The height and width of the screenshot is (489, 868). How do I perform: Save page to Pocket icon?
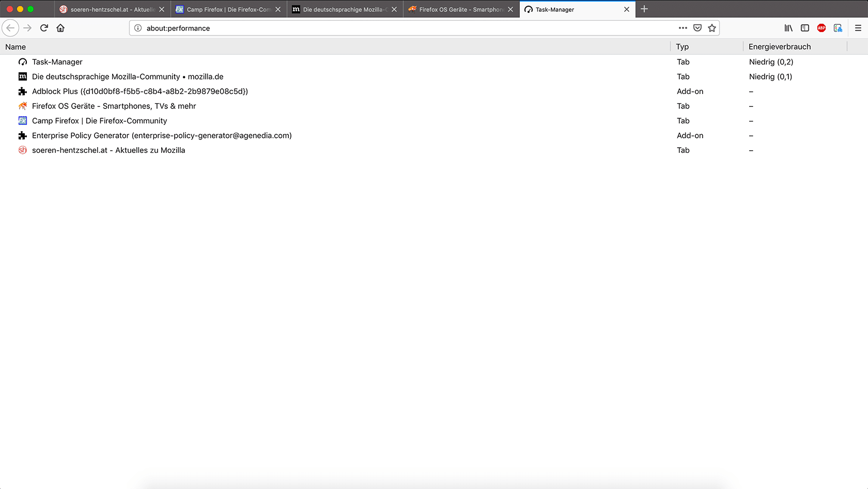point(698,28)
